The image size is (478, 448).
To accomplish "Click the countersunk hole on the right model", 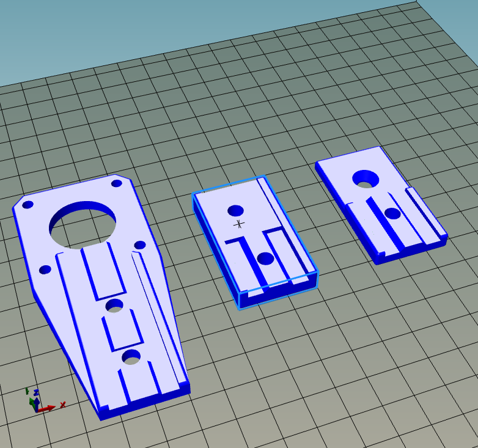I will [x=366, y=179].
